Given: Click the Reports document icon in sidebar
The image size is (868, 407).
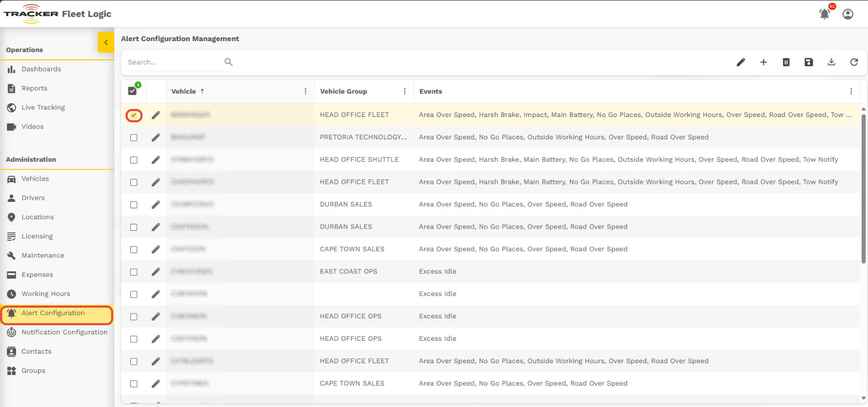Looking at the screenshot, I should click(x=11, y=89).
